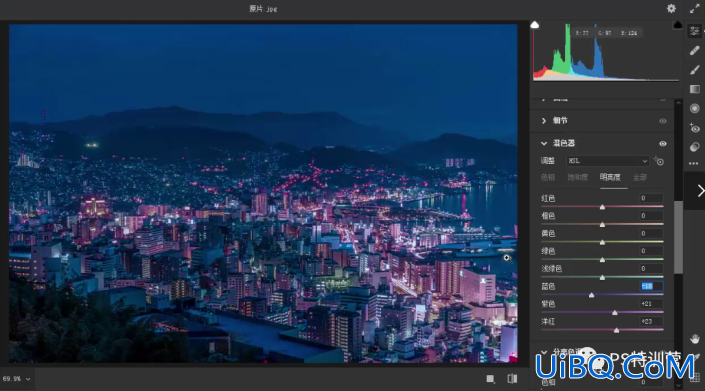
Task: Click the 黄色 luminance slider handle
Action: 602,242
